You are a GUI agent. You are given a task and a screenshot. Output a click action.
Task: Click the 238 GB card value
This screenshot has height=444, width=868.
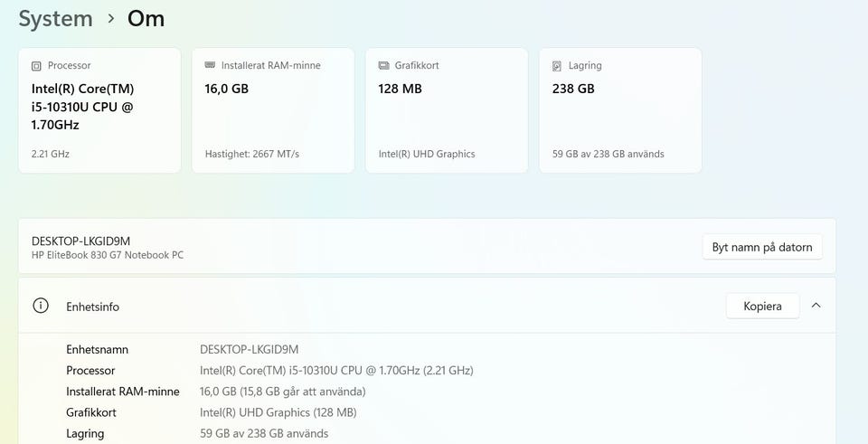click(x=573, y=89)
